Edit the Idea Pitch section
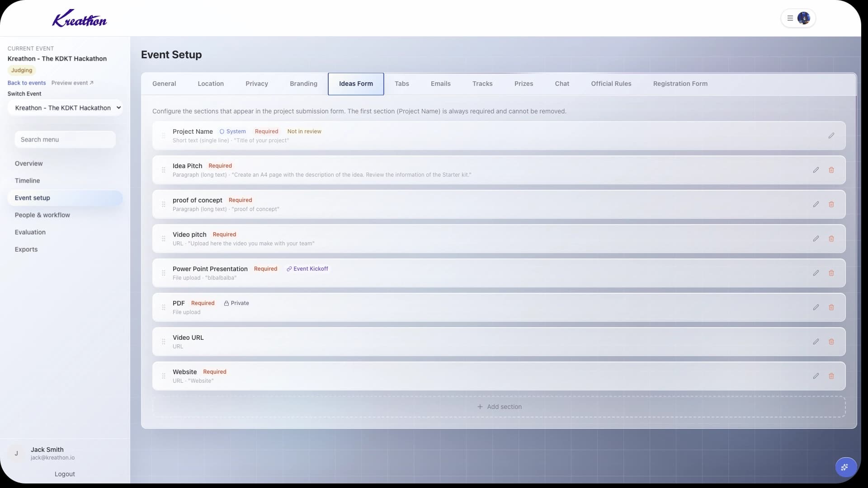 (x=816, y=170)
